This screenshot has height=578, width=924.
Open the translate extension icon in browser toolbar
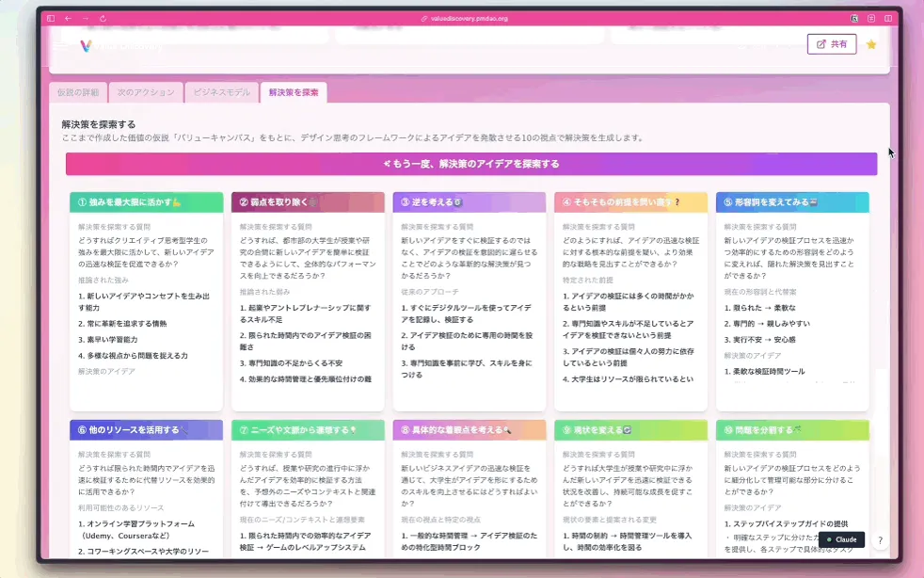pyautogui.click(x=853, y=18)
